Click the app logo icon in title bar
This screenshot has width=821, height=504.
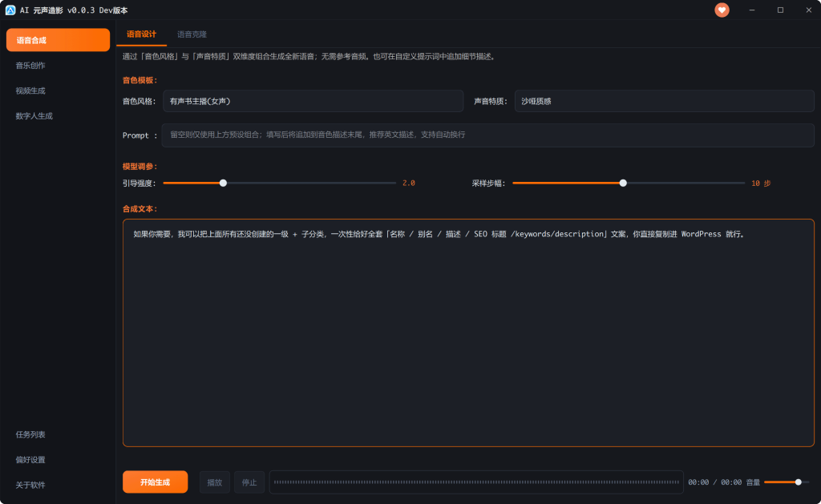pos(10,10)
